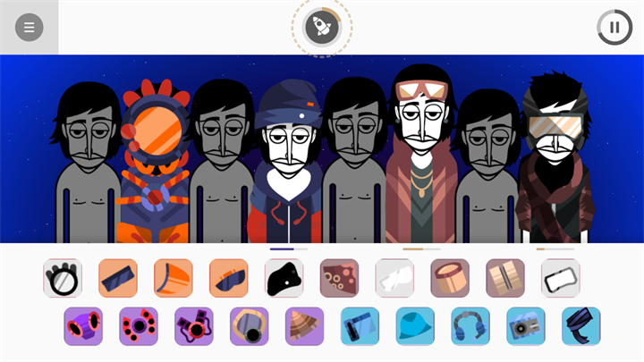Viewport: 644px width, 362px height.
Task: Pick the purple double megaphone icon
Action: point(83,326)
